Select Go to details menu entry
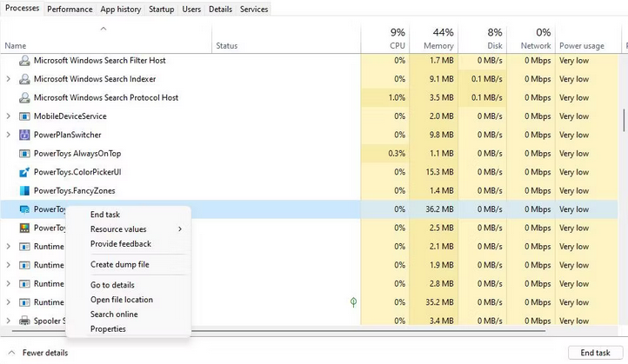Image resolution: width=628 pixels, height=364 pixels. click(112, 285)
